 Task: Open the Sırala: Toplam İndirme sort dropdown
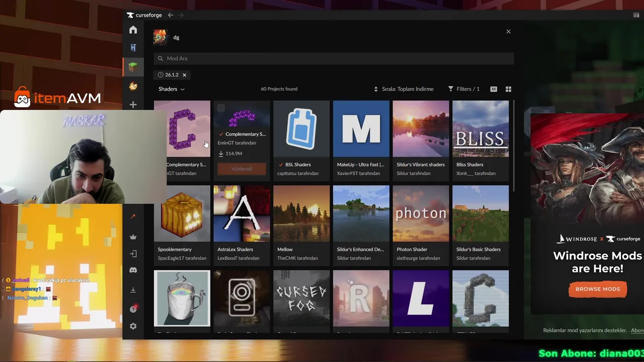(404, 89)
